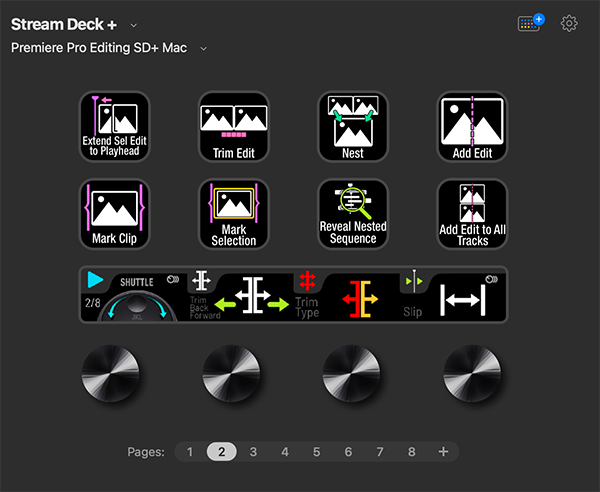Image resolution: width=600 pixels, height=492 pixels.
Task: Click the cyan play icon on touch strip
Action: 95,280
